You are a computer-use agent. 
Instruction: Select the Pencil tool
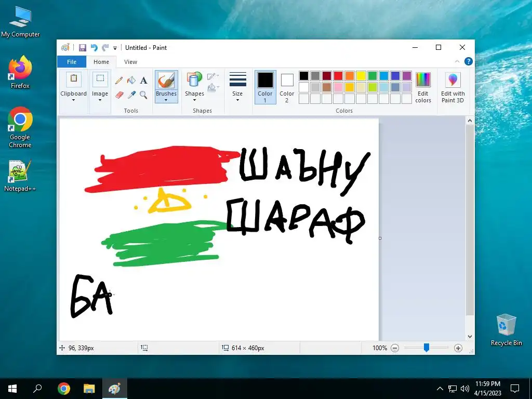pyautogui.click(x=119, y=81)
